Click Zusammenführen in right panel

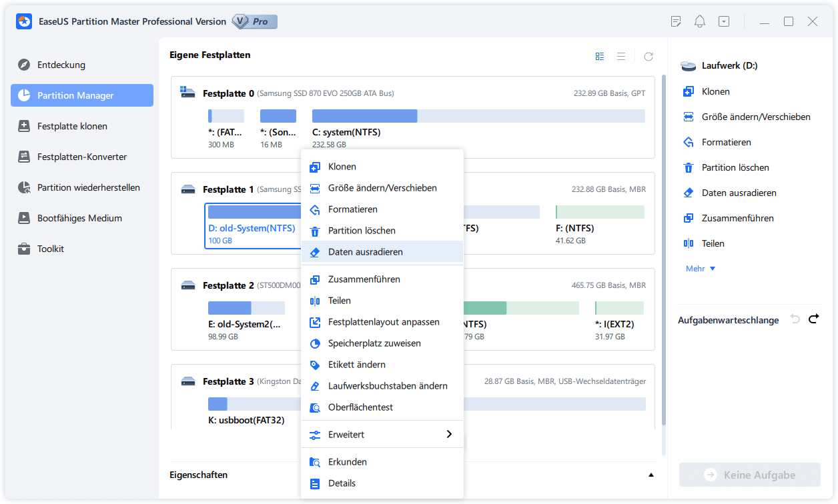[x=728, y=218]
